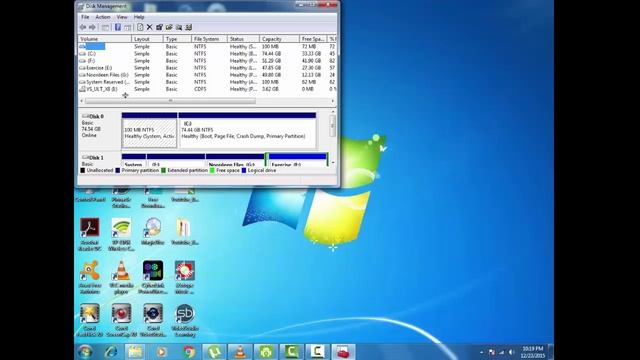The image size is (640, 360).
Task: Click the horizontal scrollbar thumb of the volume list
Action: (x=170, y=101)
